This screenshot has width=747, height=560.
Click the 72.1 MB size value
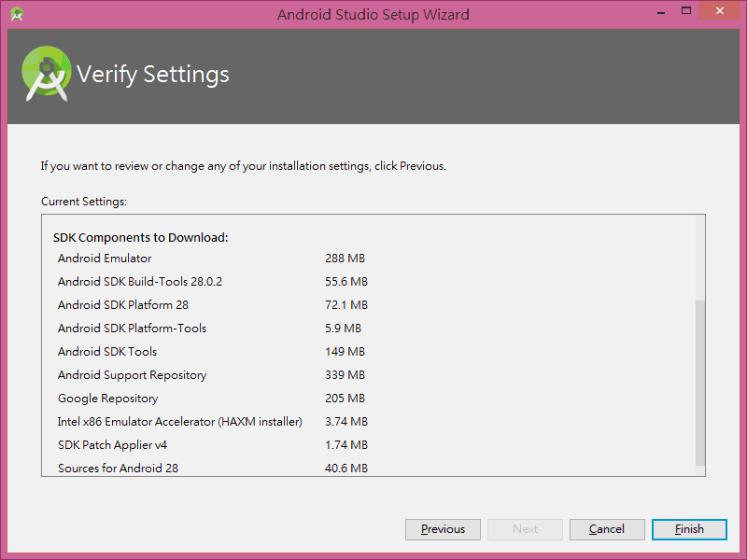(346, 305)
